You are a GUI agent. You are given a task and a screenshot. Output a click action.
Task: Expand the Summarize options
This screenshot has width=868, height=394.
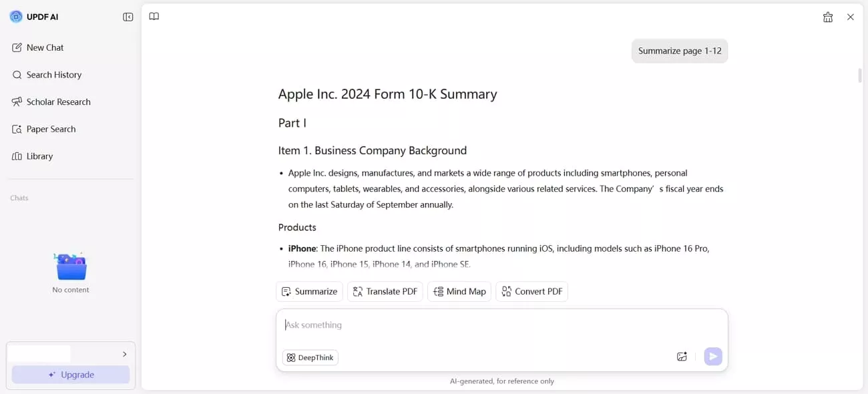[x=309, y=291]
